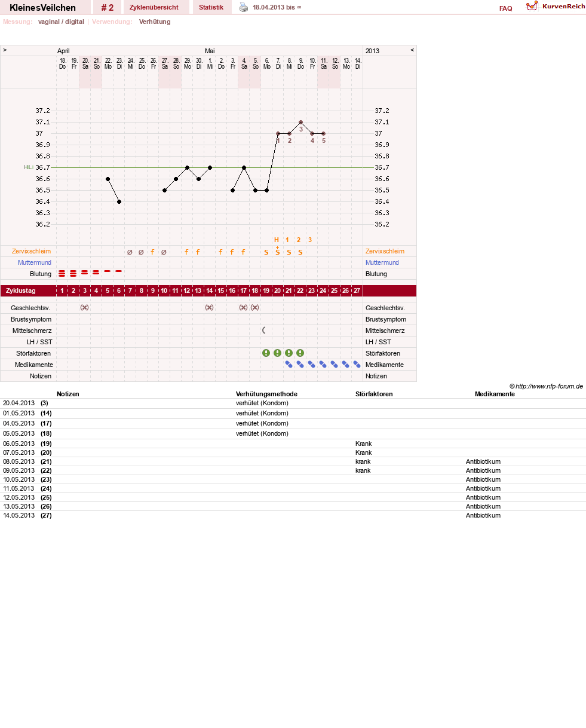Image resolution: width=586 pixels, height=728 pixels.
Task: Click the green Störfaktoren icon on day 20
Action: pos(277,353)
